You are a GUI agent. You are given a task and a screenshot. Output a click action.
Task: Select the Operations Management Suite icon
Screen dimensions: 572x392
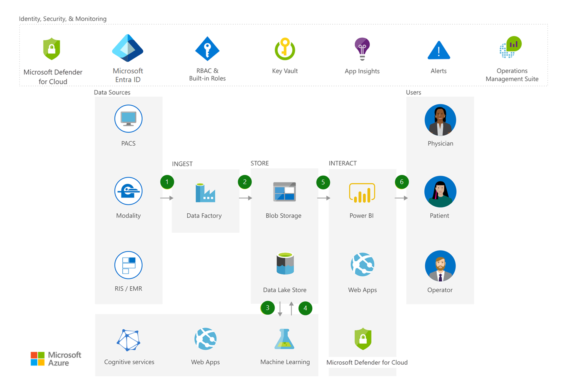[510, 47]
